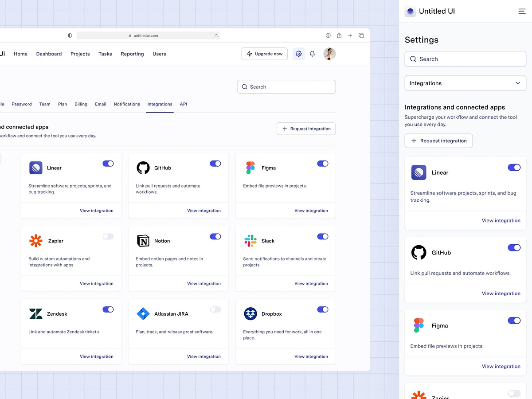This screenshot has width=532, height=399.
Task: Enable the Zapier integration toggle
Action: [x=108, y=236]
